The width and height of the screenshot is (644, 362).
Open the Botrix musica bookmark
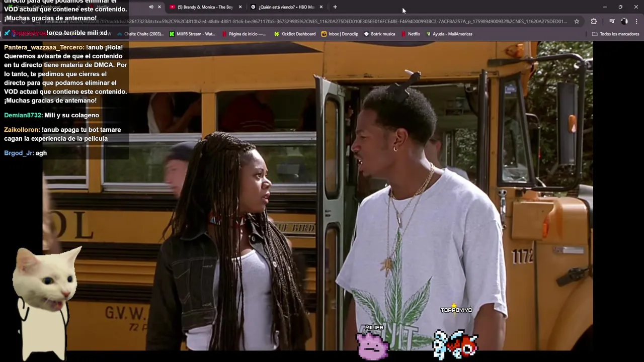pyautogui.click(x=379, y=34)
